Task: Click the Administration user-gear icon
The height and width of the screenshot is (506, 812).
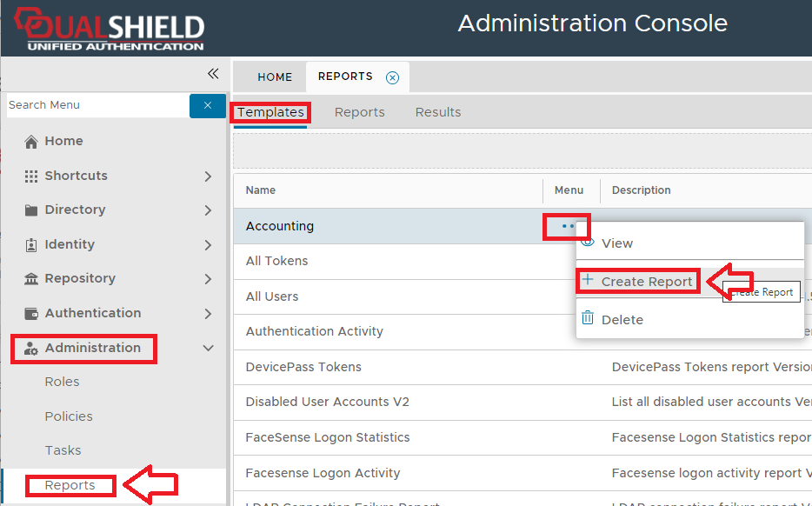Action: tap(31, 349)
